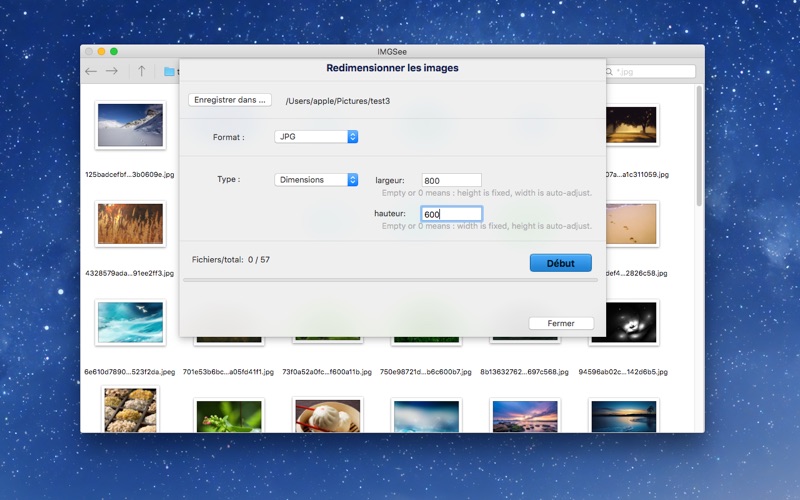Click the resize progress bar

(390, 280)
